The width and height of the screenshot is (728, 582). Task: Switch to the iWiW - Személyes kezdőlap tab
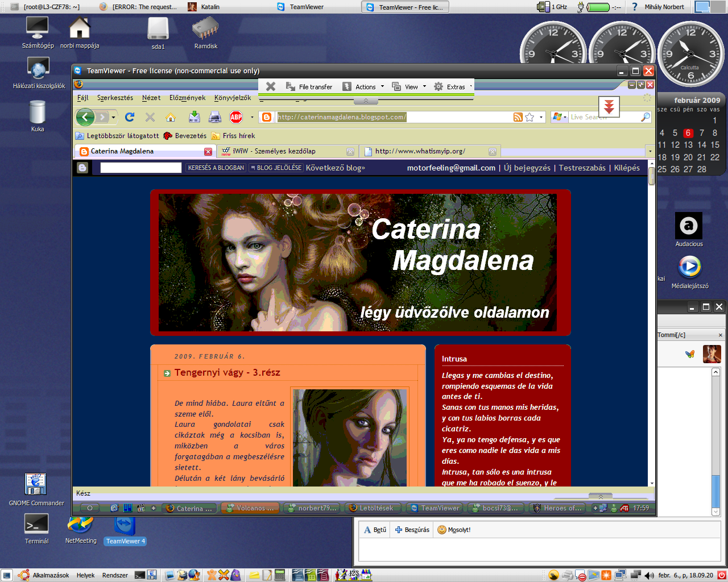(288, 151)
